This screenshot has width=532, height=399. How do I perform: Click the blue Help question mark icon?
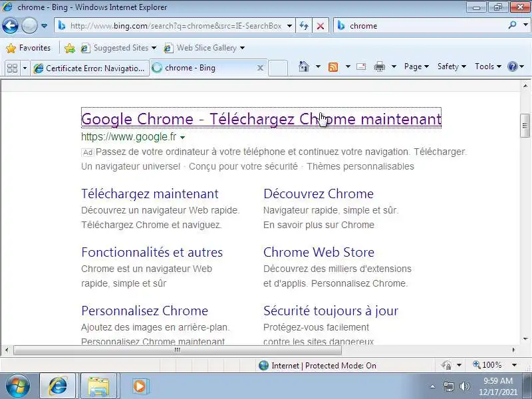[x=512, y=66]
